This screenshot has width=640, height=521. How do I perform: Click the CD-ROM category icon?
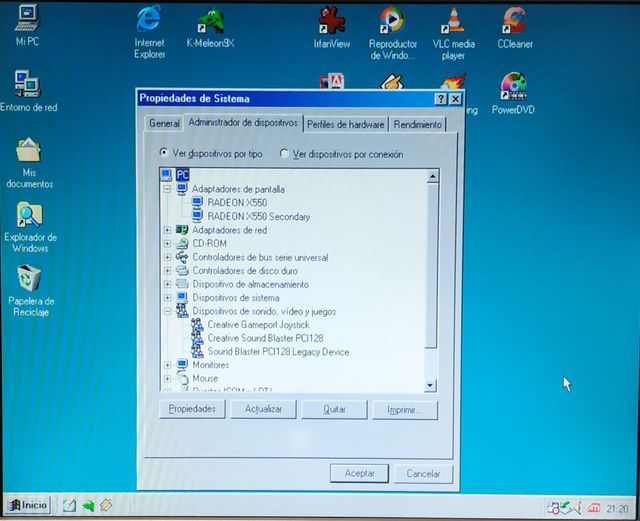182,243
